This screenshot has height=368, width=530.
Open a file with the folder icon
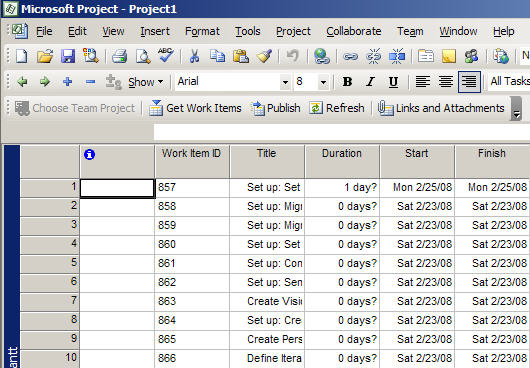coord(45,56)
